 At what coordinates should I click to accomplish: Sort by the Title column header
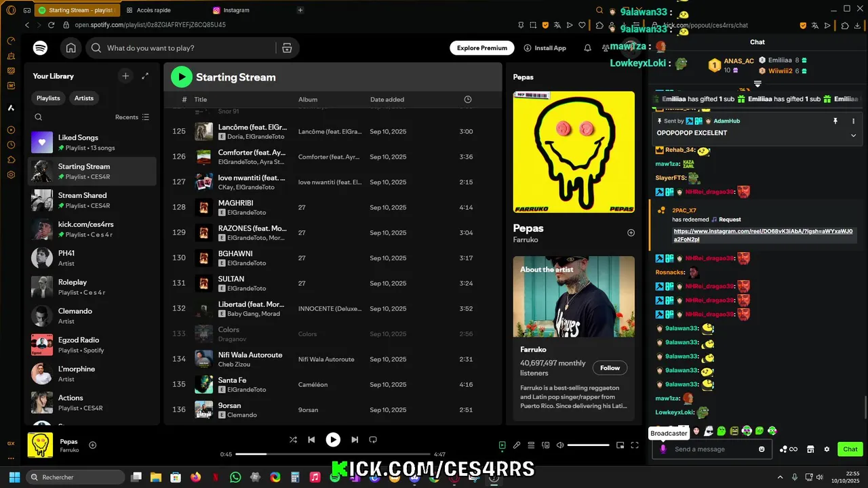(201, 100)
